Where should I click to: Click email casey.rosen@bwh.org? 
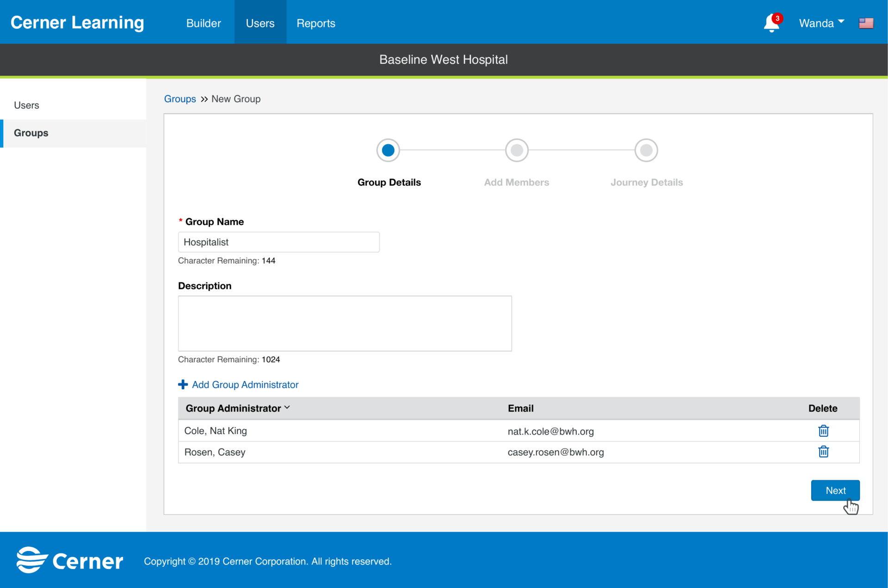pos(556,452)
